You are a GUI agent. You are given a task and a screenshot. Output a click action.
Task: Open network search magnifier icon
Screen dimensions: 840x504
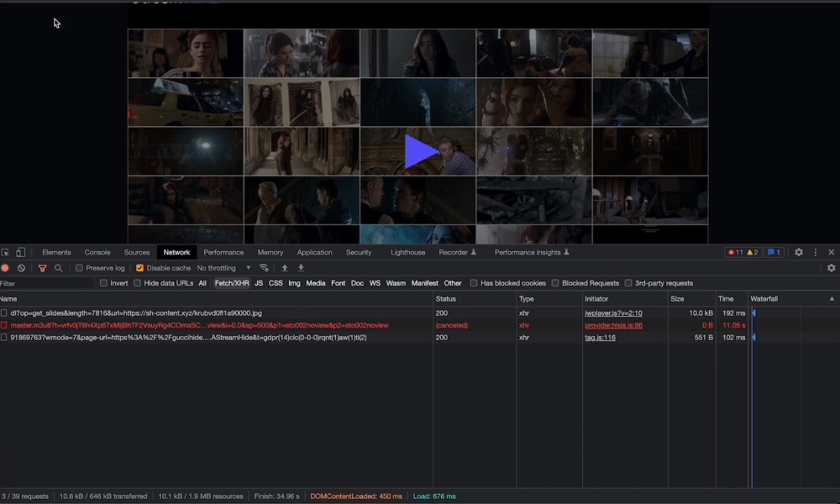pos(59,268)
